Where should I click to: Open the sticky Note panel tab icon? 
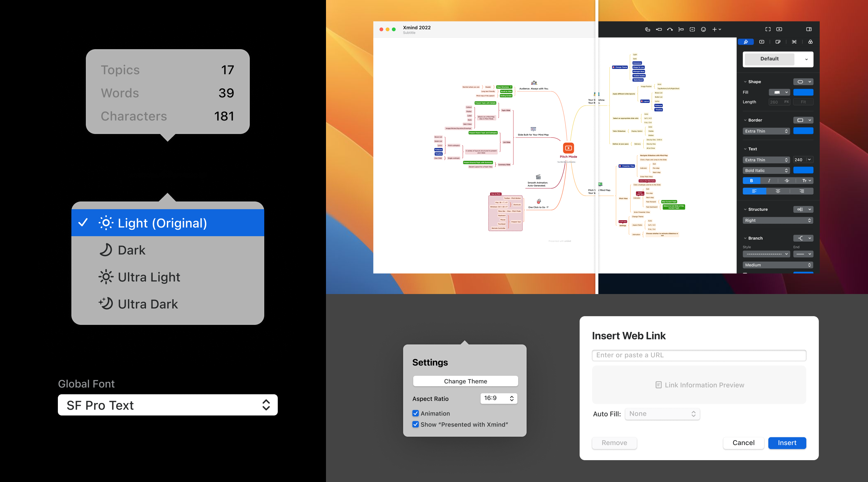click(778, 42)
